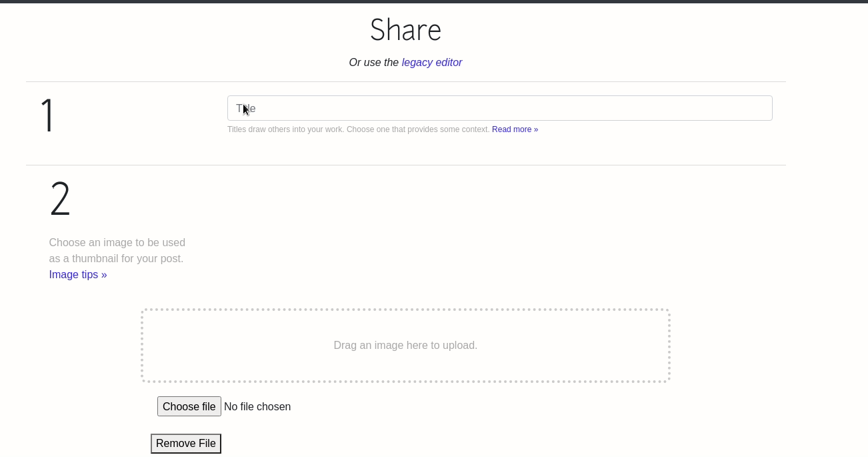Click the "No file chosen" label

[257, 407]
